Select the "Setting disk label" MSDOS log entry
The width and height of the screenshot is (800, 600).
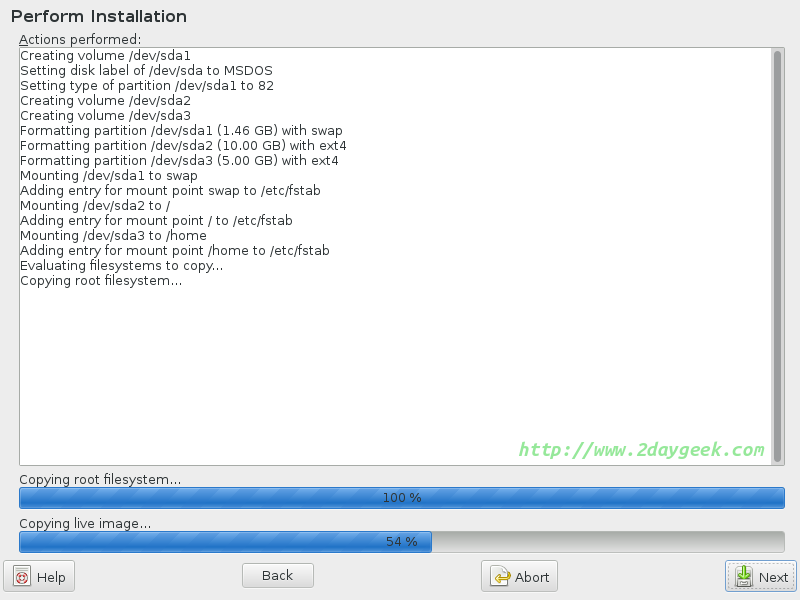coord(146,71)
